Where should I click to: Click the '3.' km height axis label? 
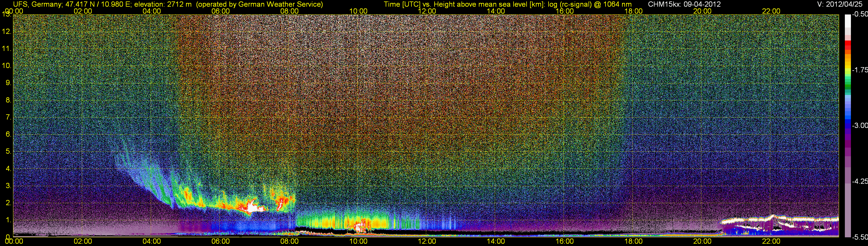[9, 186]
